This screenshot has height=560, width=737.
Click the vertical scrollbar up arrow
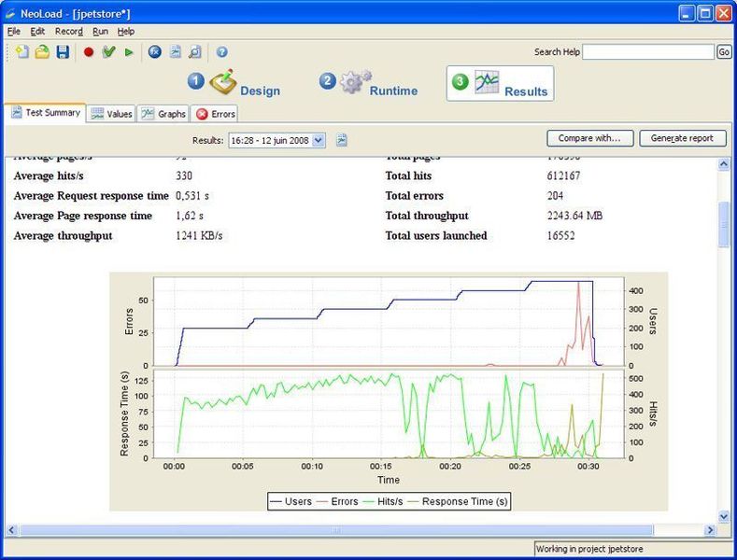pos(723,164)
